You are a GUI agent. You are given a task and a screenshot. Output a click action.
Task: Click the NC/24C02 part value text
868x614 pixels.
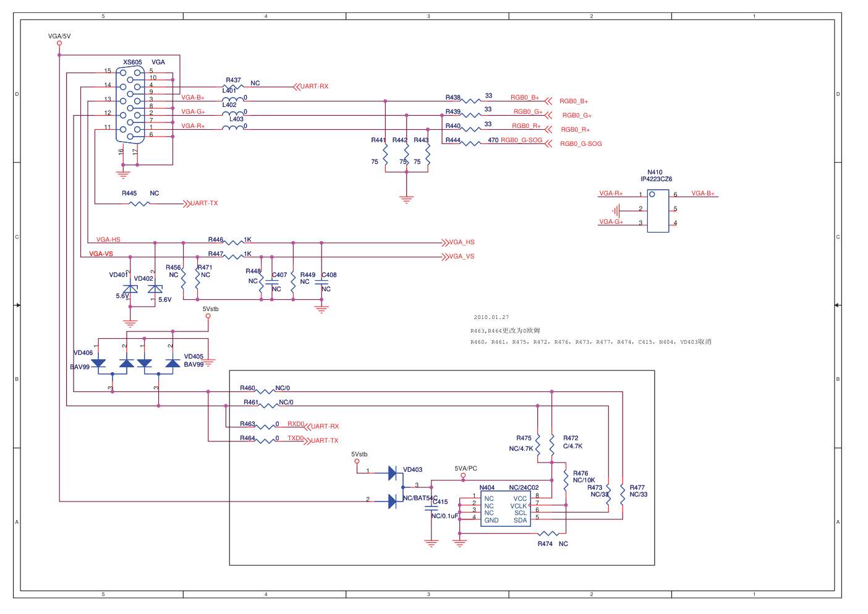click(x=524, y=488)
